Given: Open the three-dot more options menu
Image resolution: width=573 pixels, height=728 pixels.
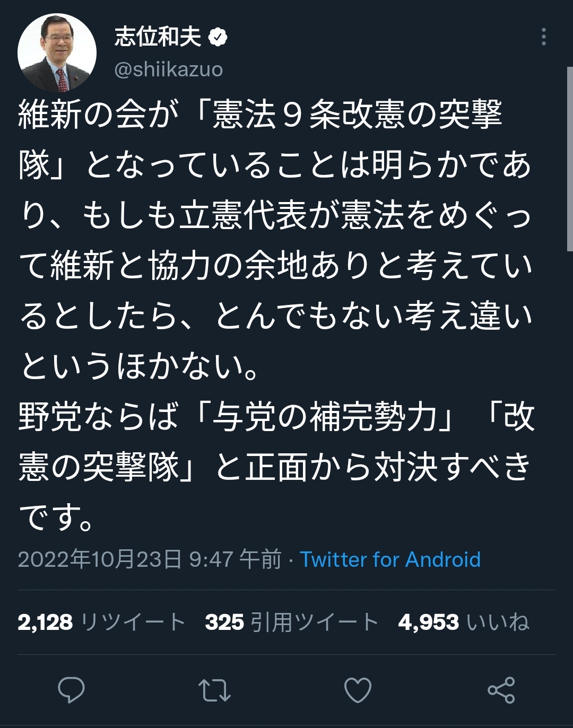Looking at the screenshot, I should tap(544, 37).
